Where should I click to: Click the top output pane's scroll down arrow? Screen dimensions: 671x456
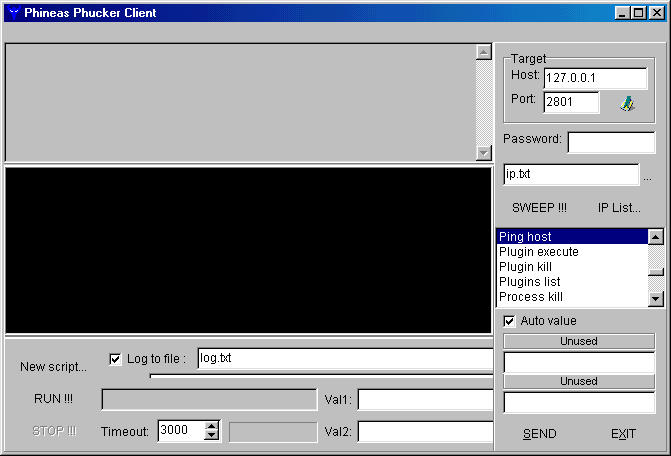[484, 153]
